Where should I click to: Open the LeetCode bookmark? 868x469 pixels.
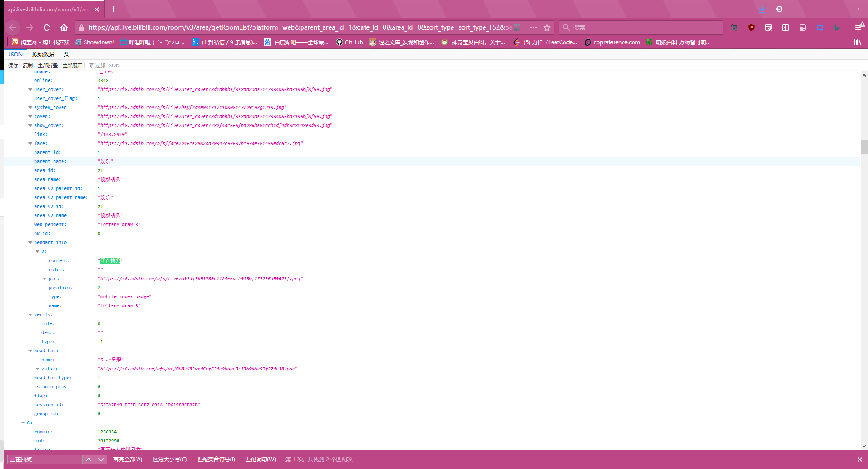point(545,42)
